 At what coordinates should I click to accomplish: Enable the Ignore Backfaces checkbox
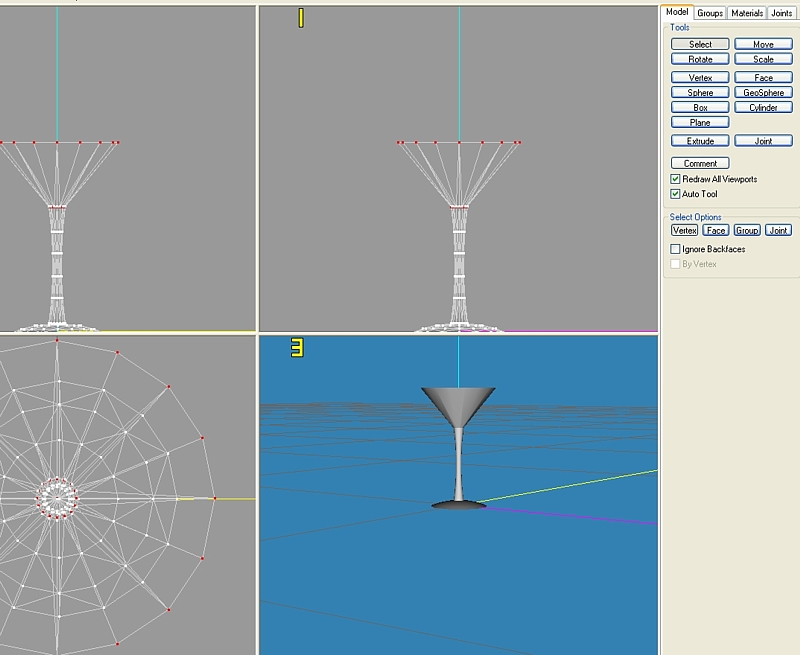click(676, 249)
